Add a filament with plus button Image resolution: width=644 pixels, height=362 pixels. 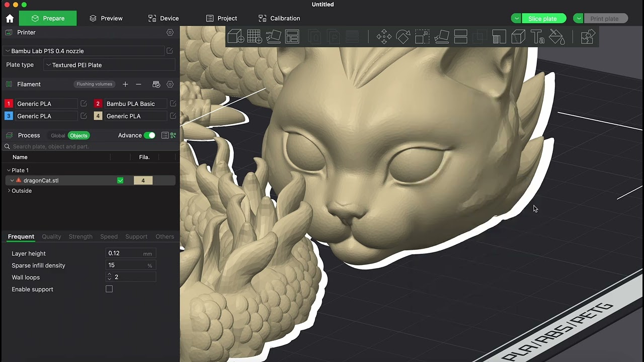point(125,84)
